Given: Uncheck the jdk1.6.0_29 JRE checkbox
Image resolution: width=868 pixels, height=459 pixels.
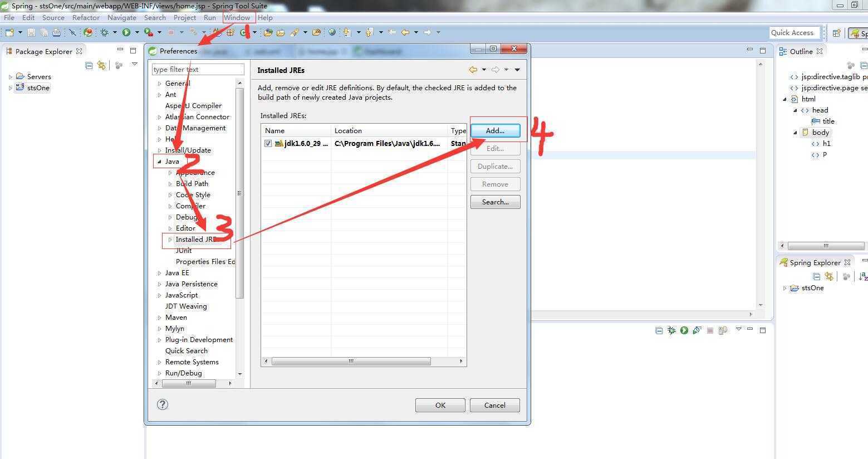Looking at the screenshot, I should (268, 143).
